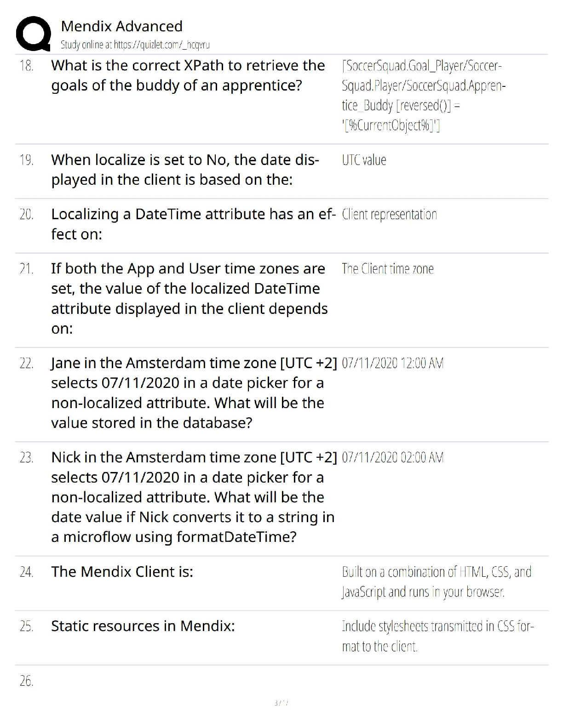Select question 19 about localize set to No
Screen dimensions: 563x728
click(185, 170)
